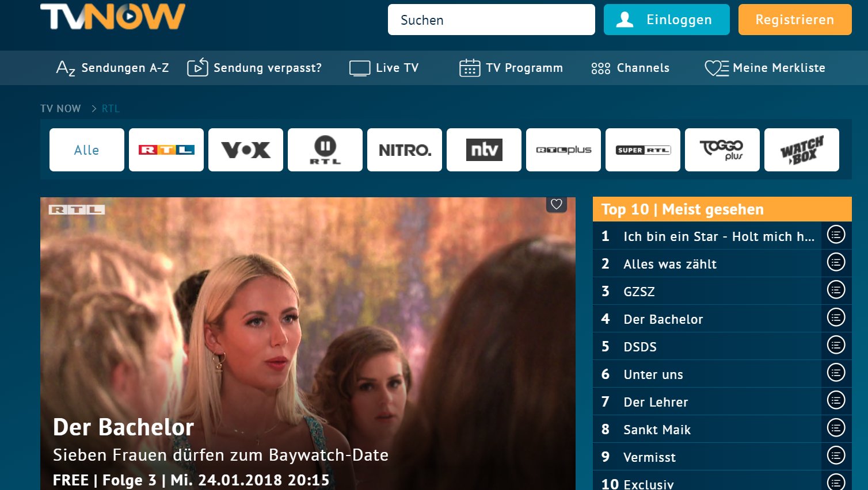868x490 pixels.
Task: Click RTL breadcrumb link
Action: point(111,109)
